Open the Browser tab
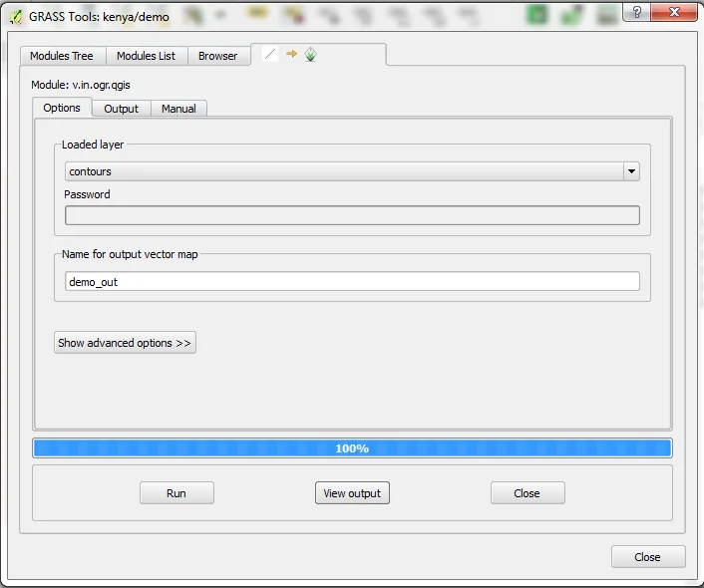Screen dimensions: 704x588 (218, 56)
